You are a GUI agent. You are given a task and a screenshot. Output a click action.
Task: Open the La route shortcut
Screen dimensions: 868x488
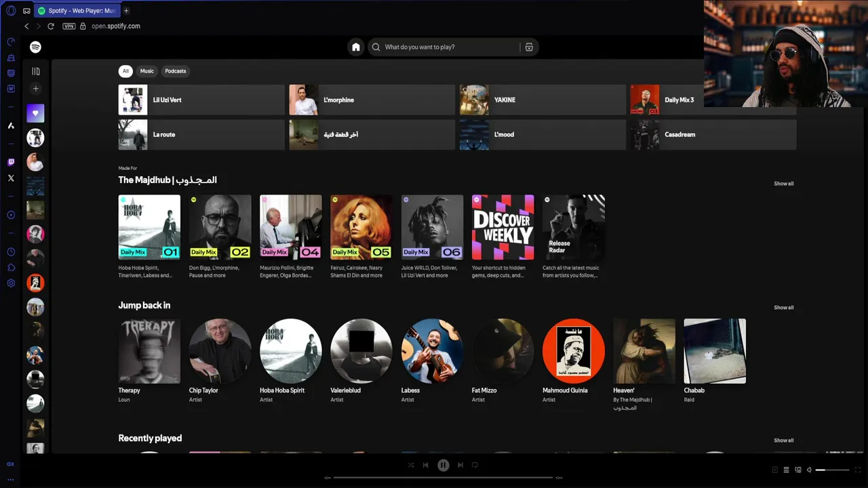[x=201, y=135]
